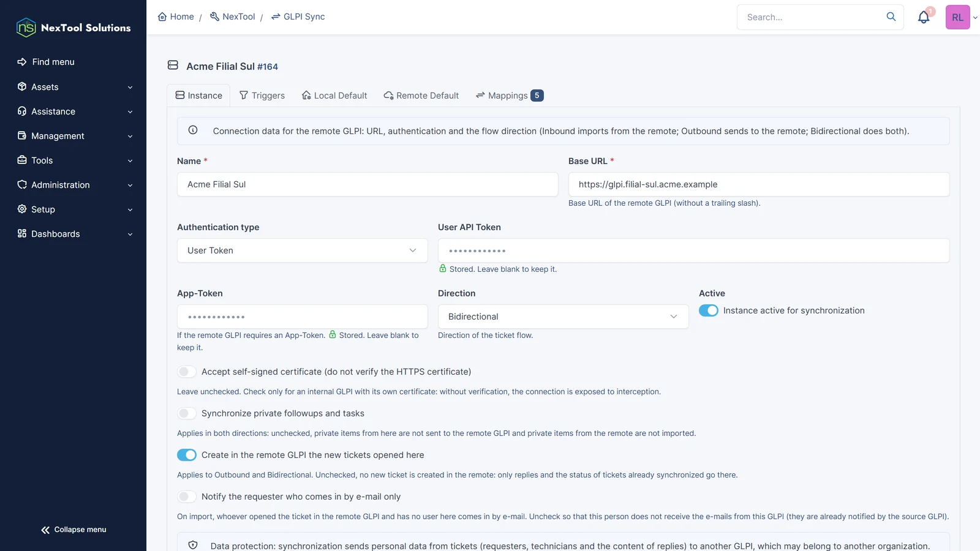Go to the GLPI Sync breadcrumb link
Image resolution: width=980 pixels, height=551 pixels.
pyautogui.click(x=298, y=17)
